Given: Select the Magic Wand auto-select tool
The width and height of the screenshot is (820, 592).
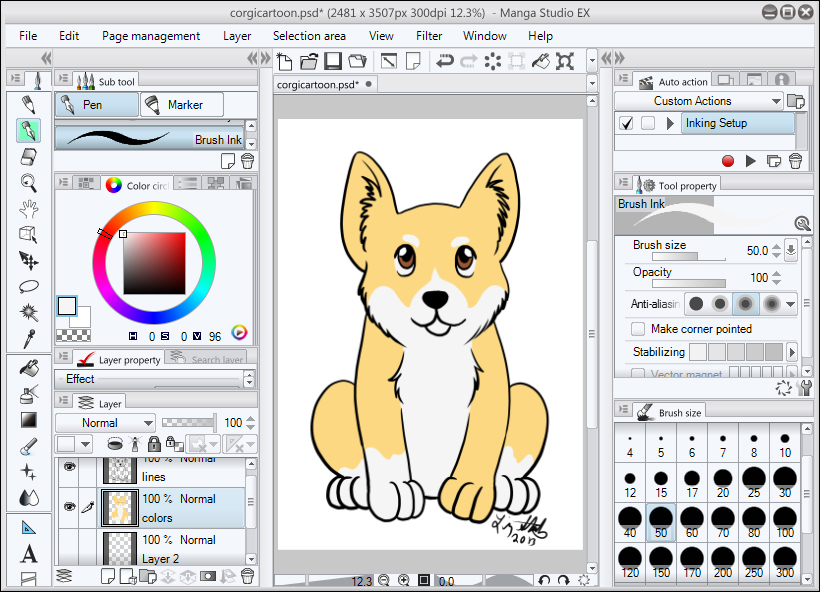Looking at the screenshot, I should click(28, 313).
